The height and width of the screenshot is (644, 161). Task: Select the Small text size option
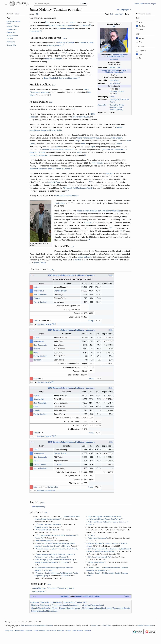(x=137, y=22)
